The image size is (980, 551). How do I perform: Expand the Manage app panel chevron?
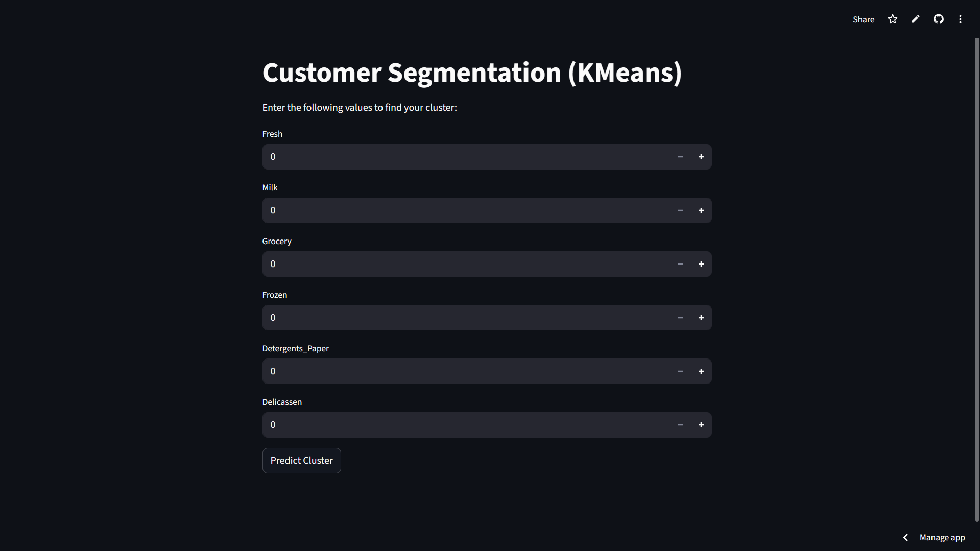pos(905,537)
